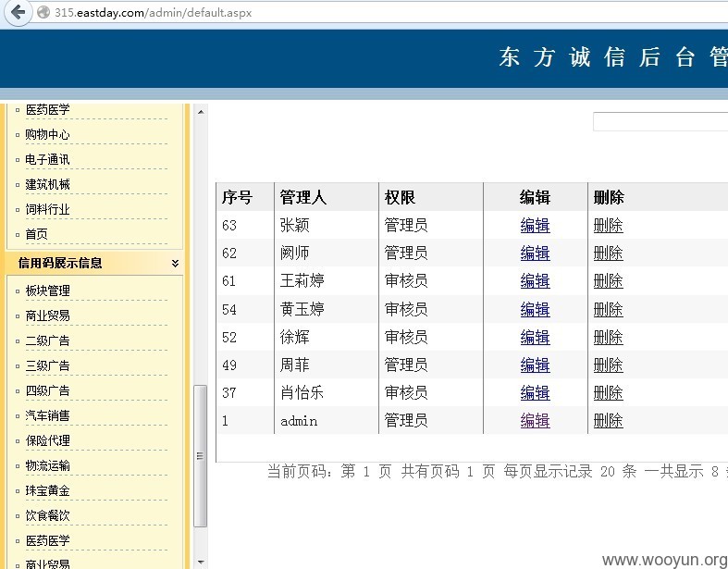Click 编辑 link for 肖怡乐
This screenshot has width=728, height=569.
pos(535,393)
